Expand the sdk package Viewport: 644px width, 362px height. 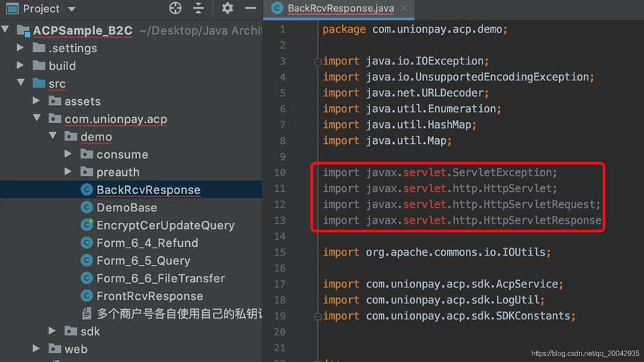point(52,331)
